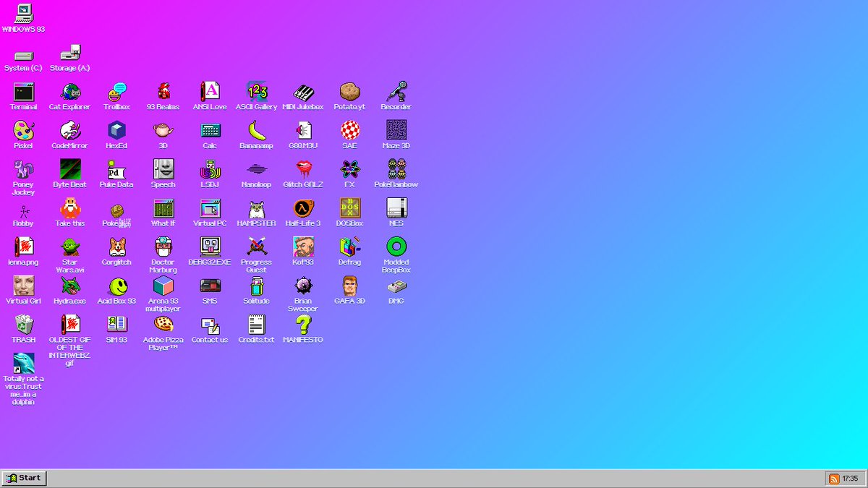Click the 17:35 taskbar clock
868x488 pixels.
click(850, 479)
